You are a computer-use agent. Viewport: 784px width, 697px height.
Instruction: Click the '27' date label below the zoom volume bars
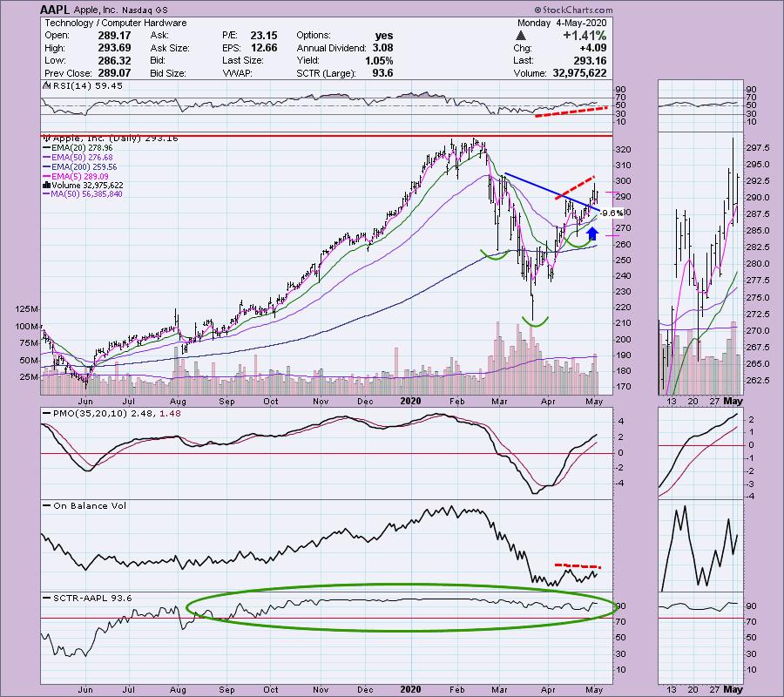(714, 401)
